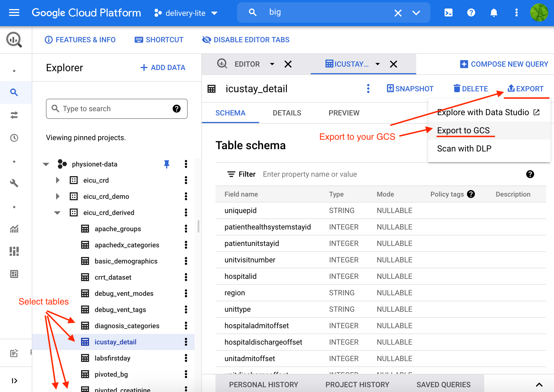This screenshot has width=554, height=392.
Task: Choose Scan with DLP
Action: click(x=489, y=149)
